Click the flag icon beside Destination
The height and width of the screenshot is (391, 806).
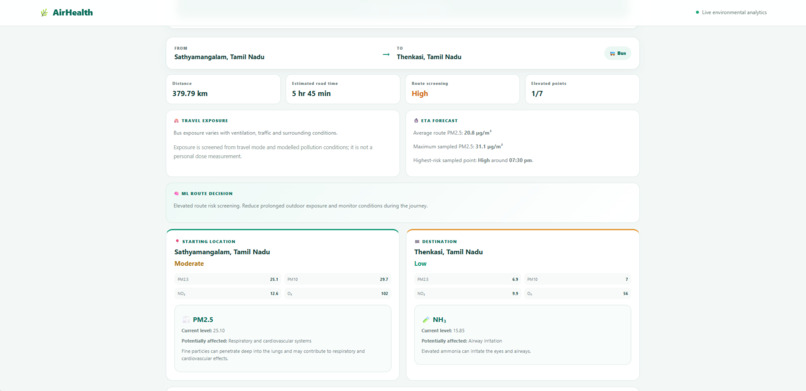pos(417,241)
